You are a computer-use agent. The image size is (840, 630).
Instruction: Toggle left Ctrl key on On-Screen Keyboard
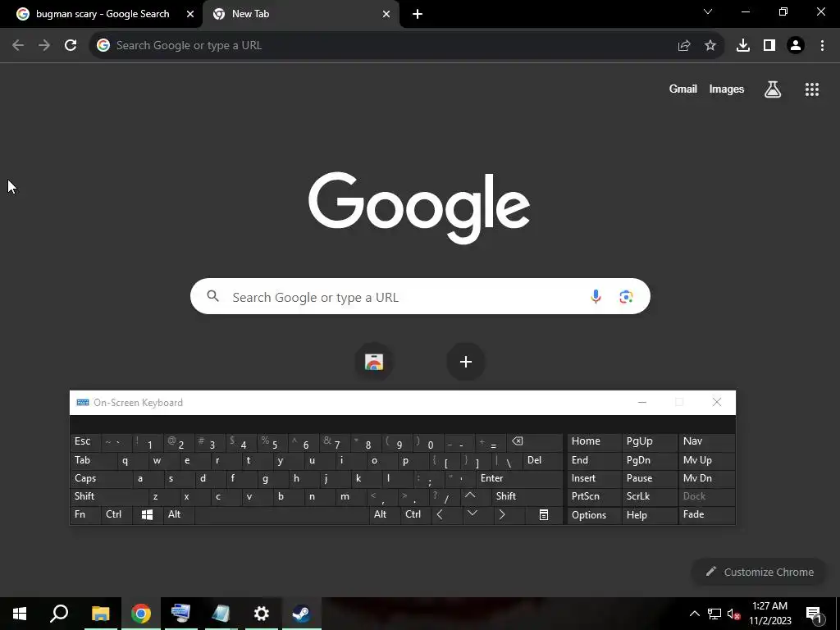point(116,514)
